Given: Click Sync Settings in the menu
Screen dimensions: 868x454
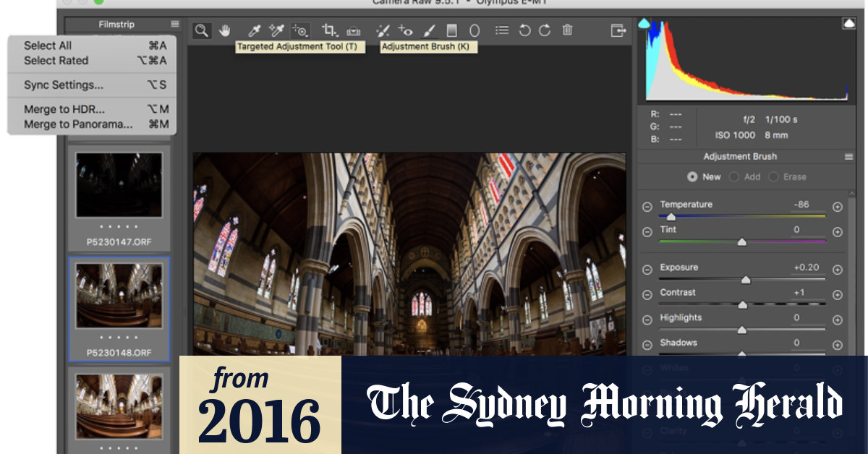Looking at the screenshot, I should (64, 85).
